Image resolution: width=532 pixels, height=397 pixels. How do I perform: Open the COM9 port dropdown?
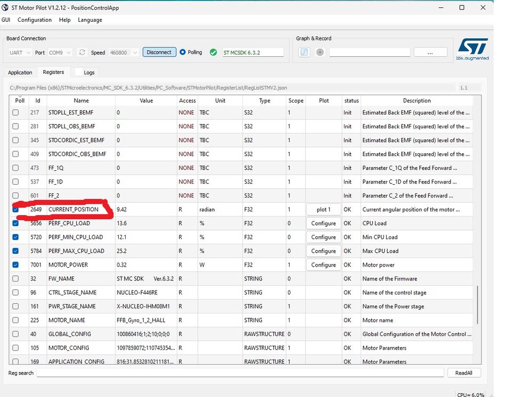point(60,53)
